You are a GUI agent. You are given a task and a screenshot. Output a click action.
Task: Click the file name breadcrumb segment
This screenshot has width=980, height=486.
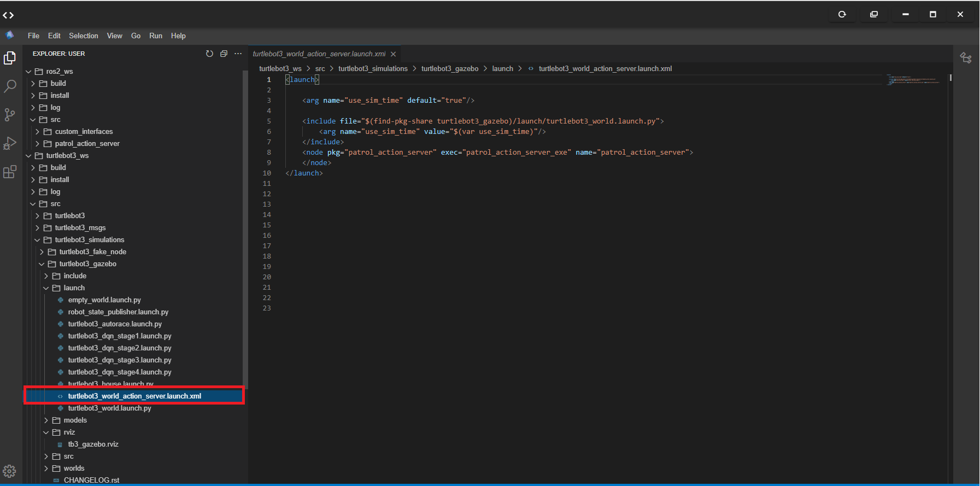point(605,69)
